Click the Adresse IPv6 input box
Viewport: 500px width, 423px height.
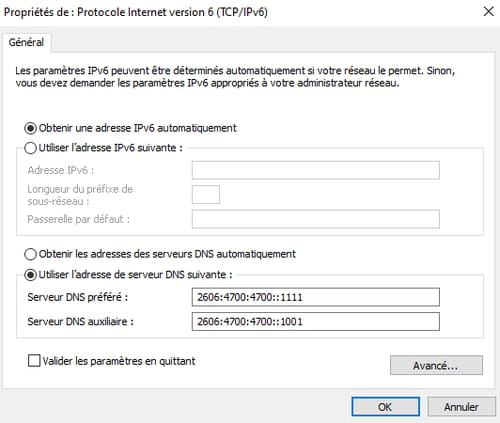coord(315,170)
